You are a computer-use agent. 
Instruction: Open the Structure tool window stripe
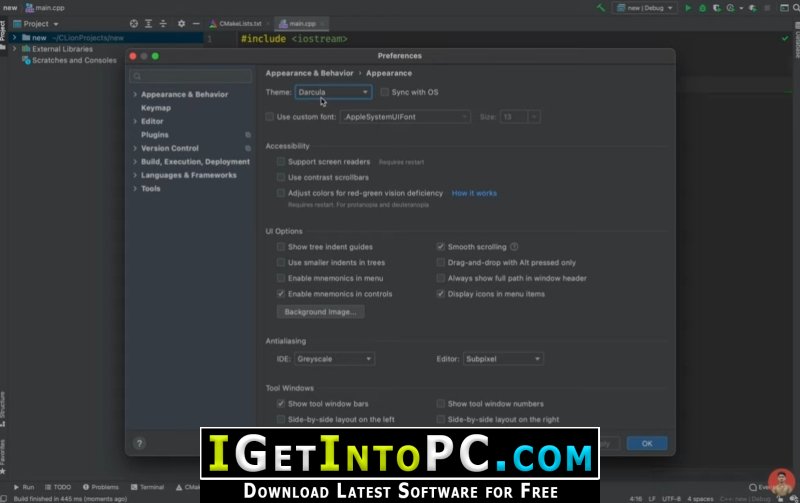click(x=3, y=409)
